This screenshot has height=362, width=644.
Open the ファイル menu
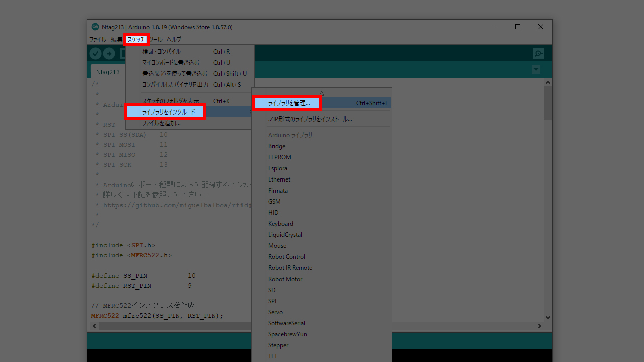(98, 39)
